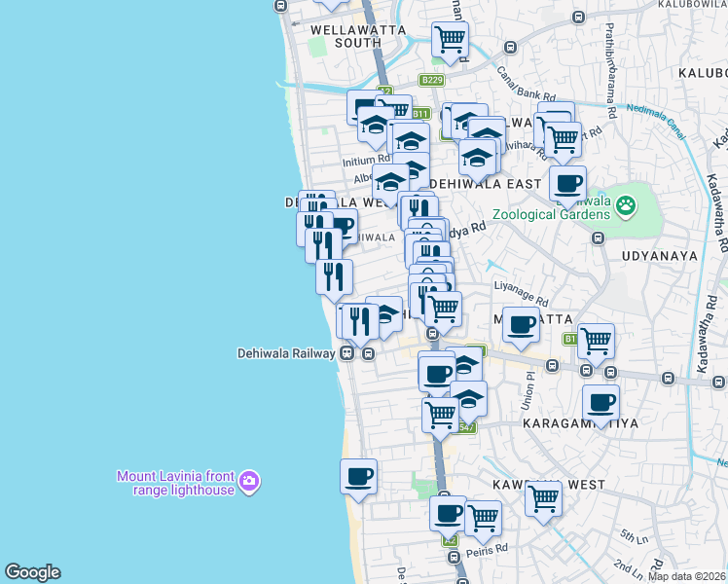The width and height of the screenshot is (728, 584).
Task: Select the Peiris Rd street label
Action: (487, 551)
